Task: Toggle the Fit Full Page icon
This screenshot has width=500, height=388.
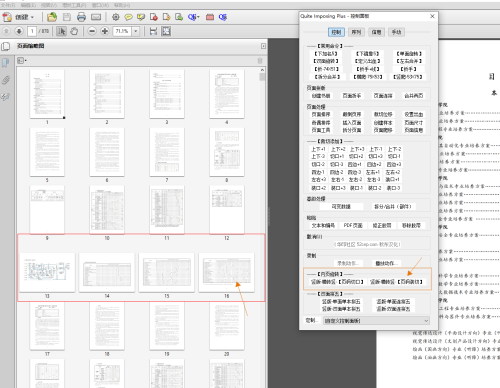Action: click(166, 31)
